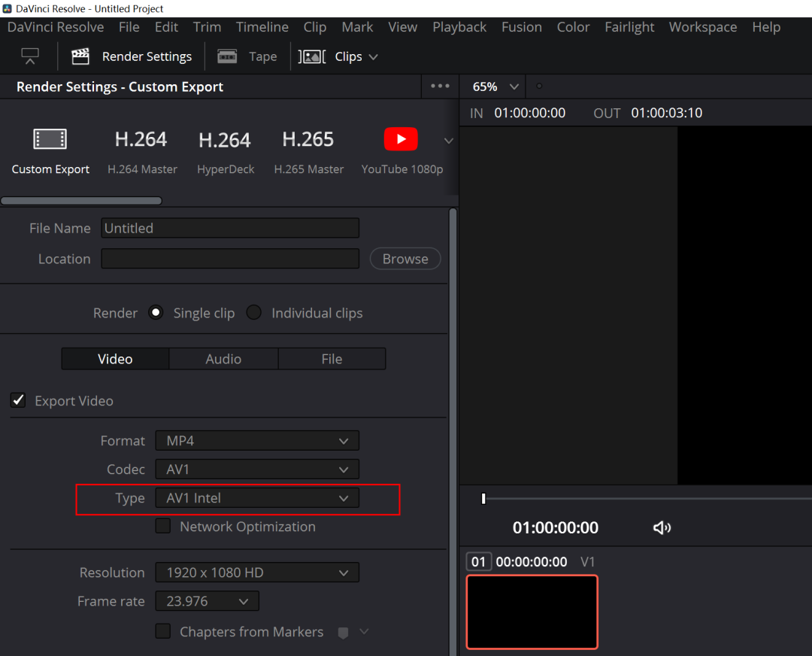812x656 pixels.
Task: Open the File menu
Action: 129,27
